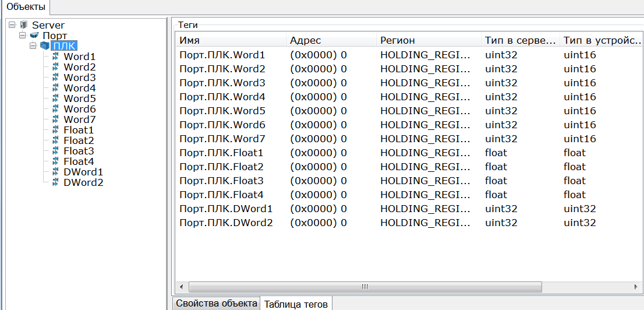Click the tag icon next to Word5
The image size is (644, 310).
[x=55, y=98]
